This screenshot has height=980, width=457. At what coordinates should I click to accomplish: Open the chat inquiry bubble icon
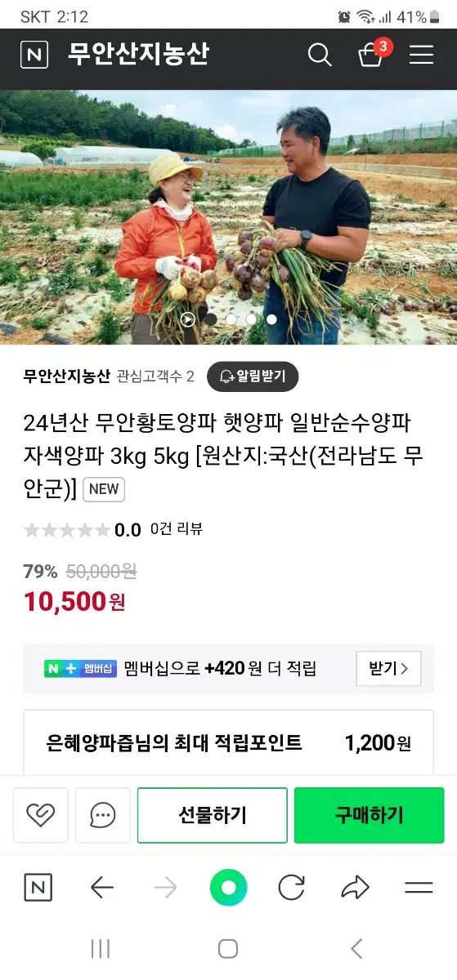103,815
